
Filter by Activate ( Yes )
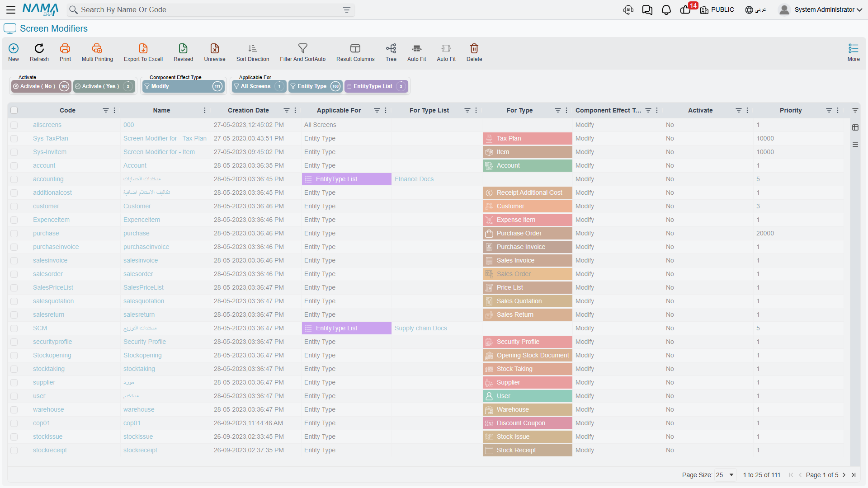click(104, 86)
